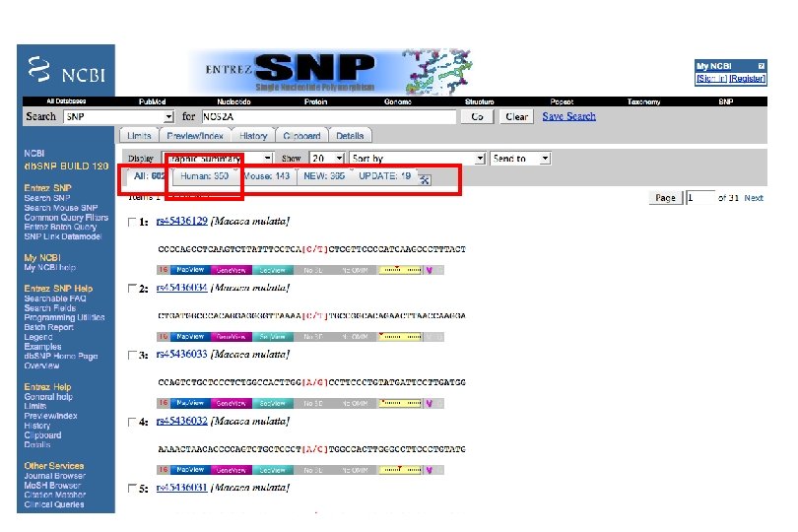Check the box for result 1 rs45436129
Image resolution: width=798 pixels, height=532 pixels.
[x=132, y=222]
